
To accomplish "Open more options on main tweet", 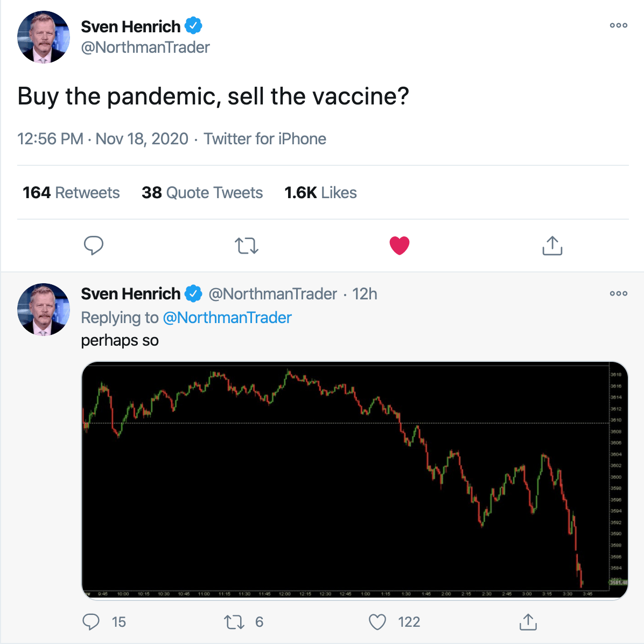I will (618, 25).
